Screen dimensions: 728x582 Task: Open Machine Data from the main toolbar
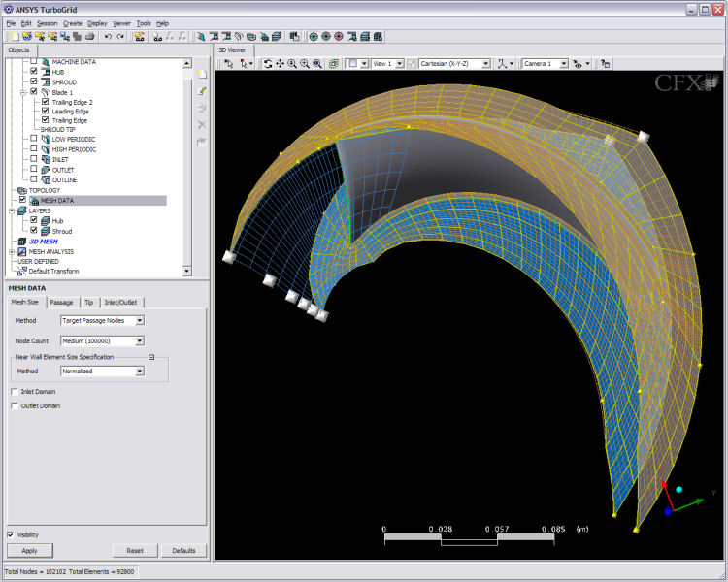(x=201, y=37)
